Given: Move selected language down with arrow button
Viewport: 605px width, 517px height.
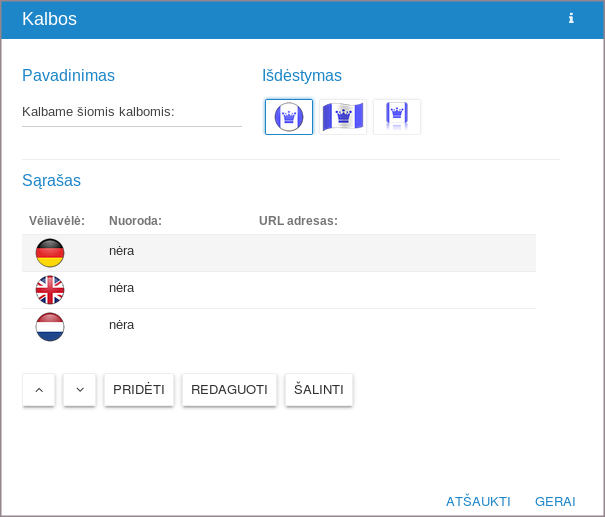Looking at the screenshot, I should (79, 390).
